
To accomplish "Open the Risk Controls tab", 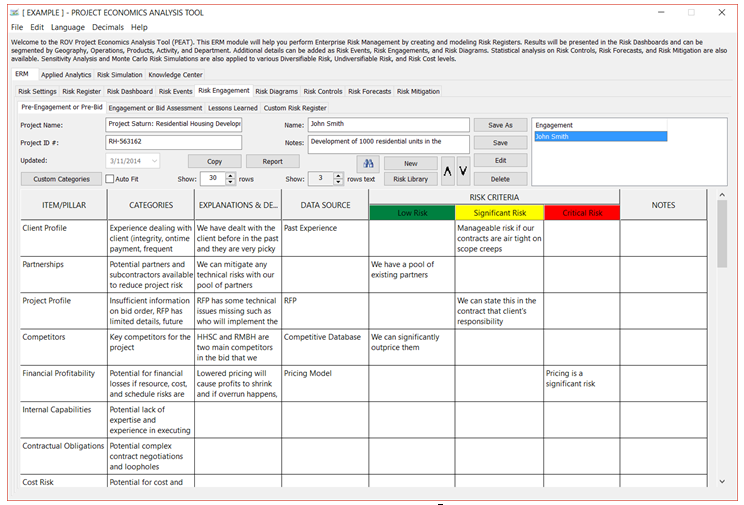I will (323, 91).
